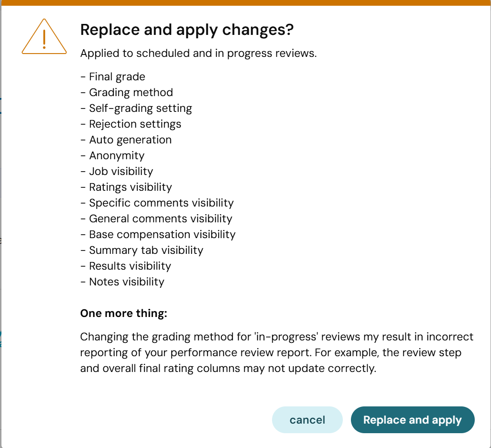Click the 'Anonymity' list entry
Viewport: 491px width, 448px height.
tap(112, 155)
